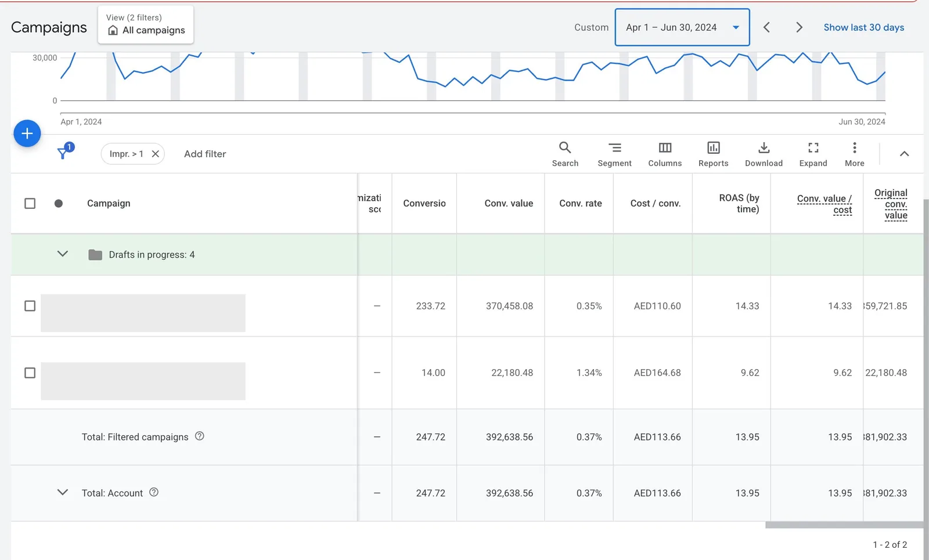Expand the Total: Account row chevron
Viewport: 929px width, 560px height.
63,492
